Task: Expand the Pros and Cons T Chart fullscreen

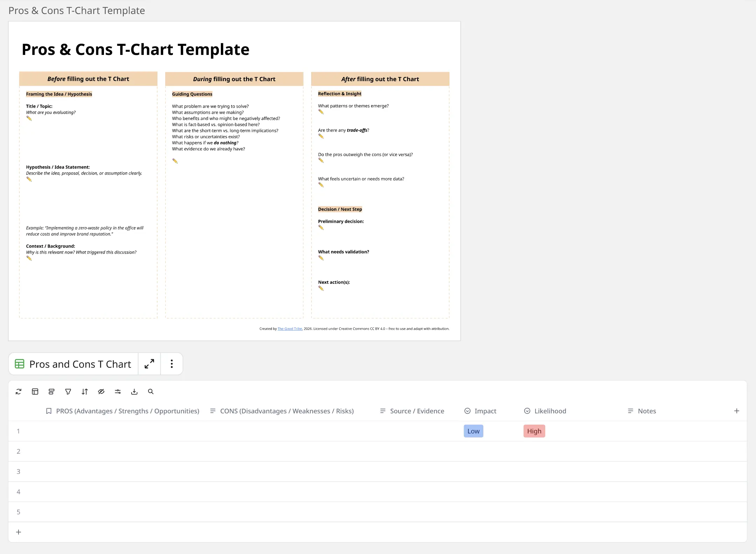Action: pos(149,364)
